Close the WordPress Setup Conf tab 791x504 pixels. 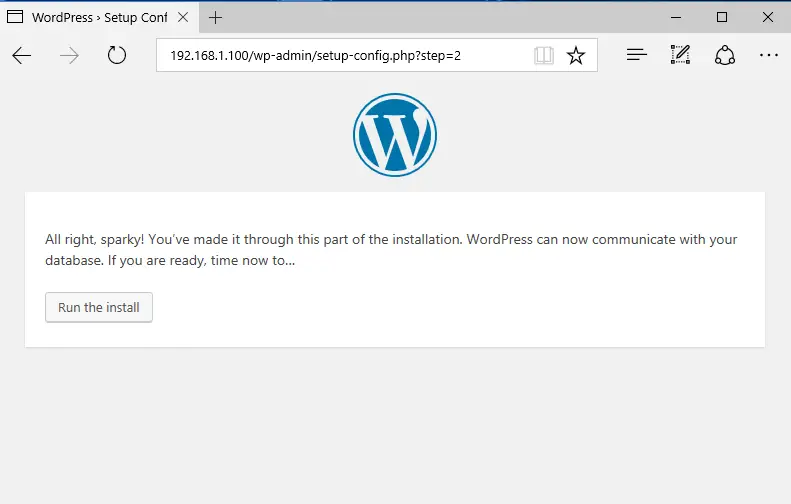[183, 17]
